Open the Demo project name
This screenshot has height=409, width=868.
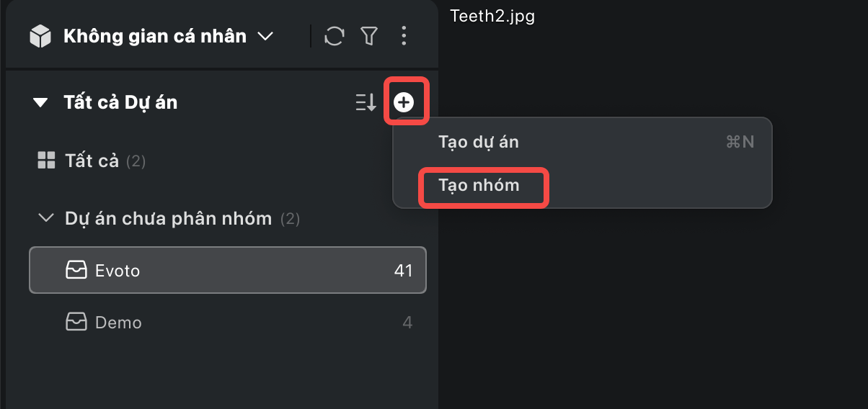tap(118, 323)
